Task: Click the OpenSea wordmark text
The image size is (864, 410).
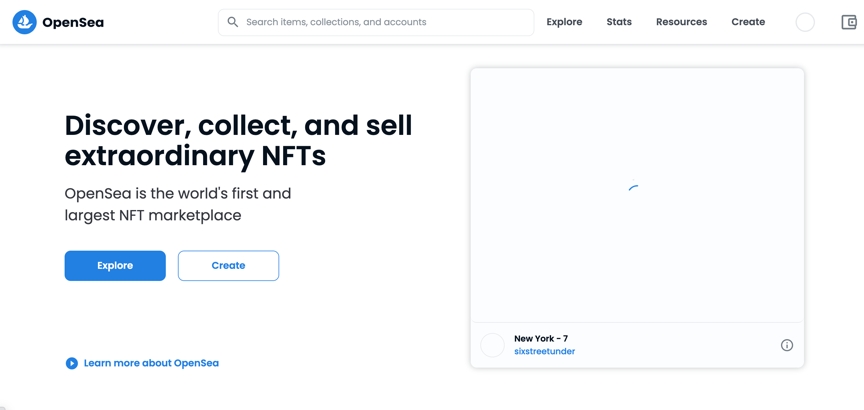Action: tap(73, 22)
